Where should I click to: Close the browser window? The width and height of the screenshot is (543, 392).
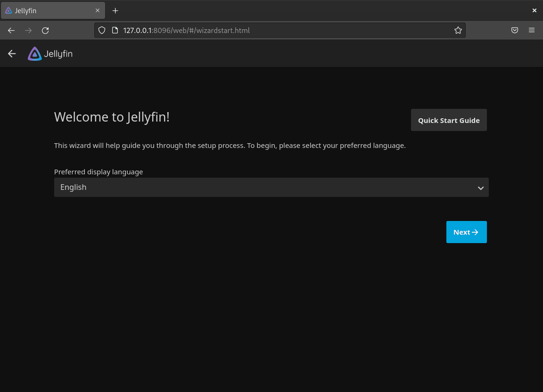534,10
